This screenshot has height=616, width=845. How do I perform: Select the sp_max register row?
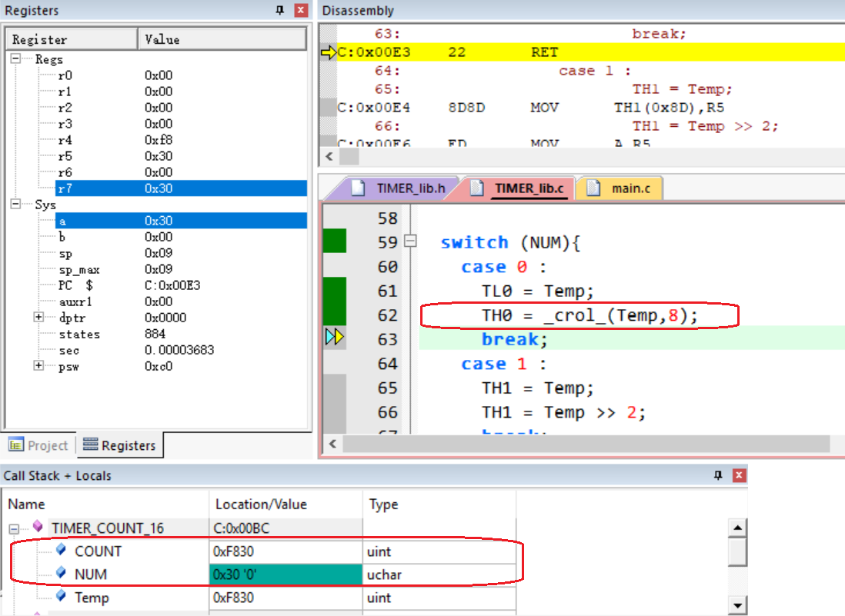point(181,269)
